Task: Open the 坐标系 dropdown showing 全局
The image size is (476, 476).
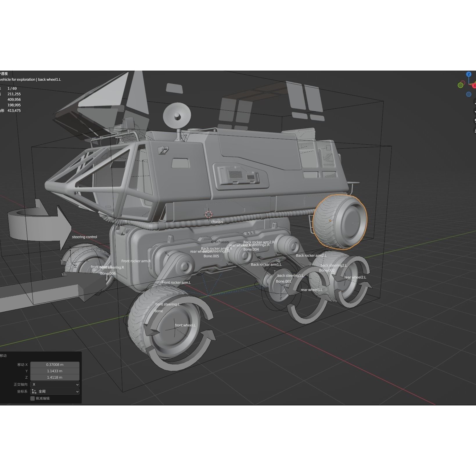Action: [55, 392]
